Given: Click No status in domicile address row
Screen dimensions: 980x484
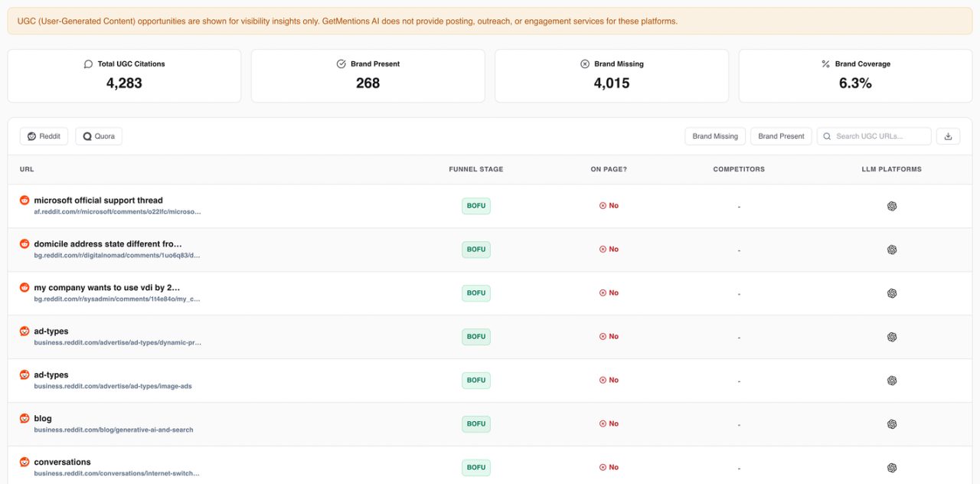Looking at the screenshot, I should click(x=609, y=250).
